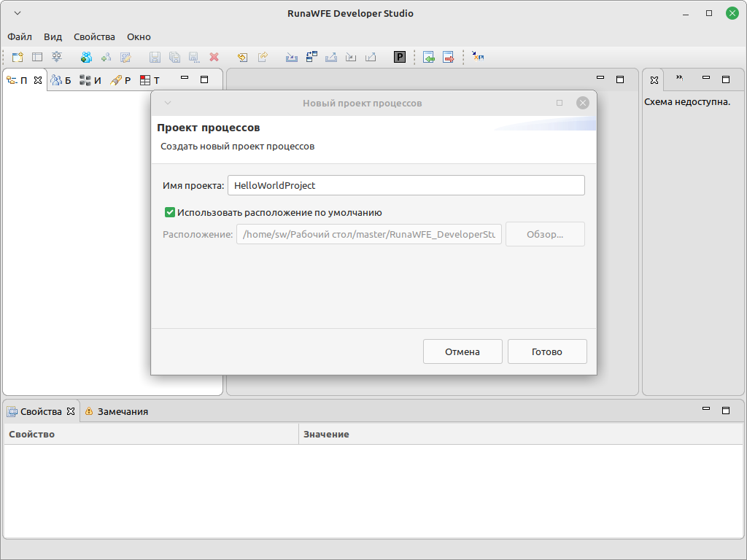Click the Свойство column header
This screenshot has width=747, height=560.
coord(152,434)
